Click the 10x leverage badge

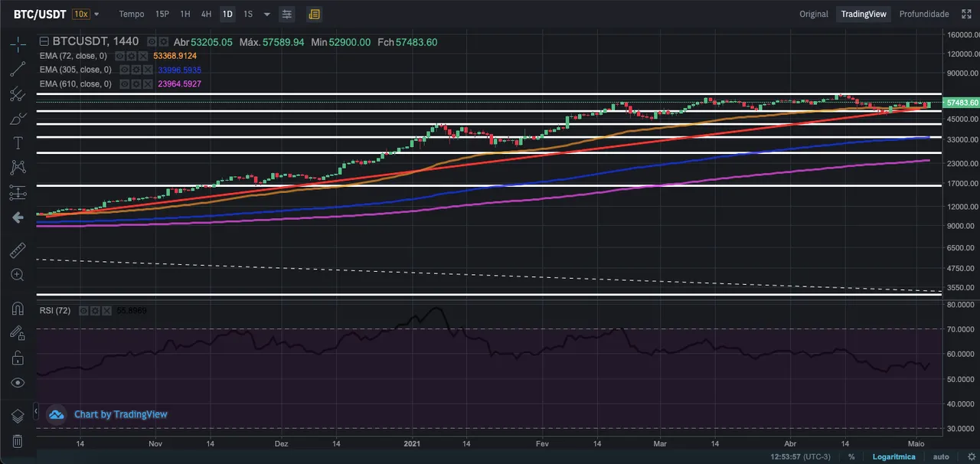[80, 14]
